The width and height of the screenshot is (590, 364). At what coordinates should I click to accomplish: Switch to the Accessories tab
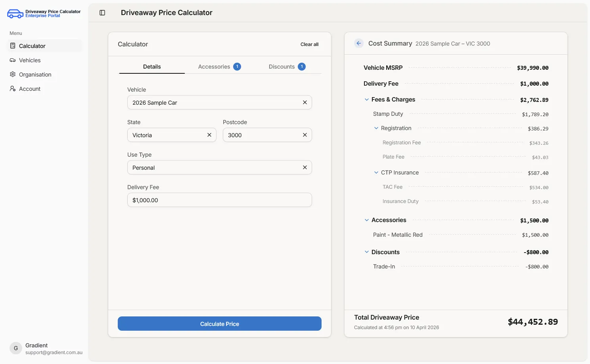coord(214,66)
